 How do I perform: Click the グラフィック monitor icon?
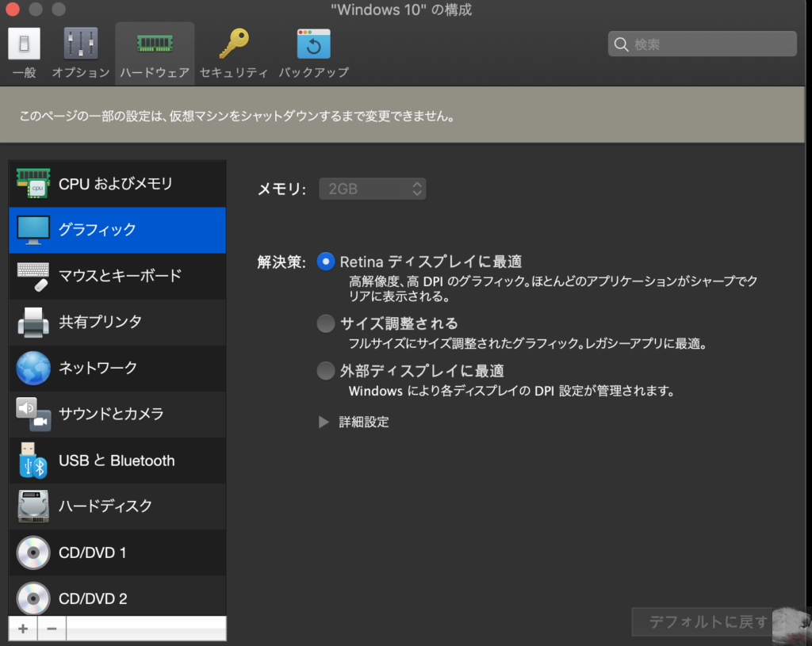(33, 230)
